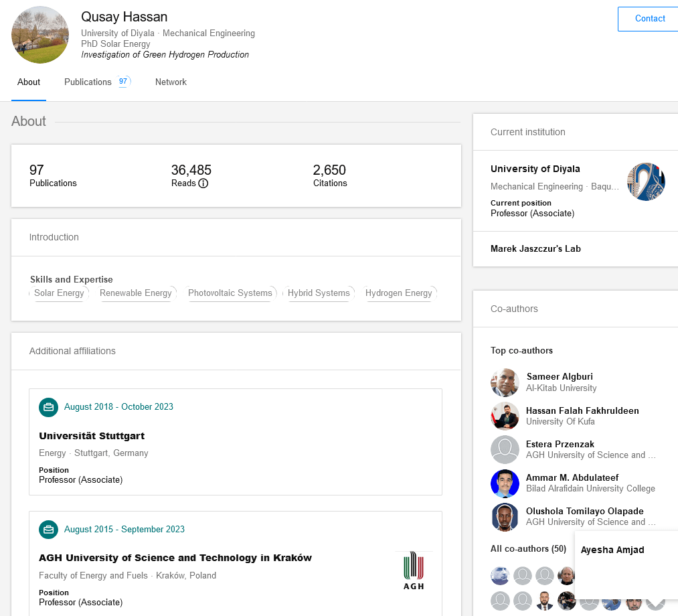Open Universität Stuttgart affiliation link
678x616 pixels.
click(92, 436)
